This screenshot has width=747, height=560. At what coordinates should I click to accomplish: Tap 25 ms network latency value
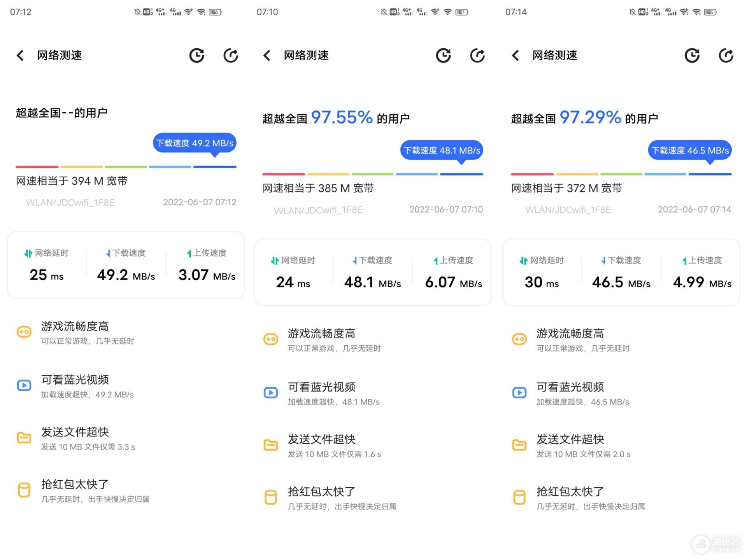(47, 275)
